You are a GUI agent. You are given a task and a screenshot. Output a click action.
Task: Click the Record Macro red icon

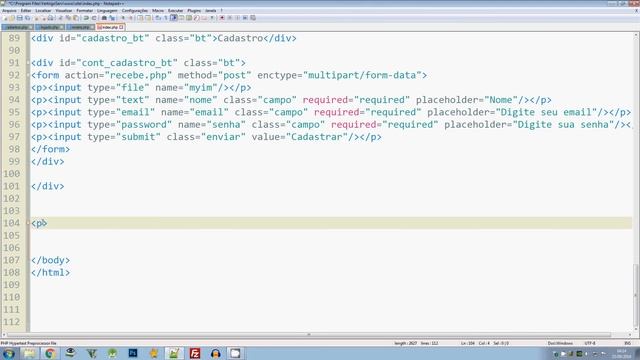pyautogui.click(x=222, y=18)
